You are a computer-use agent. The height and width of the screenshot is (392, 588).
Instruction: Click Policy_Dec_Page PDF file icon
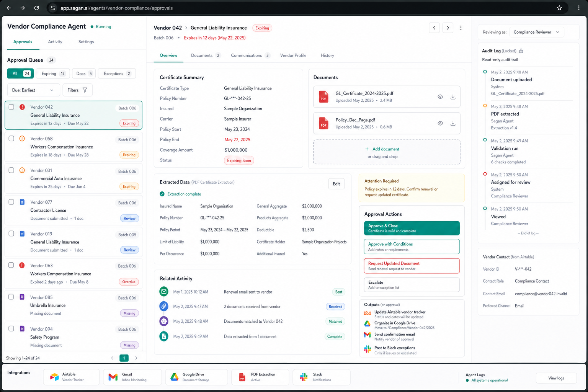tap(323, 123)
